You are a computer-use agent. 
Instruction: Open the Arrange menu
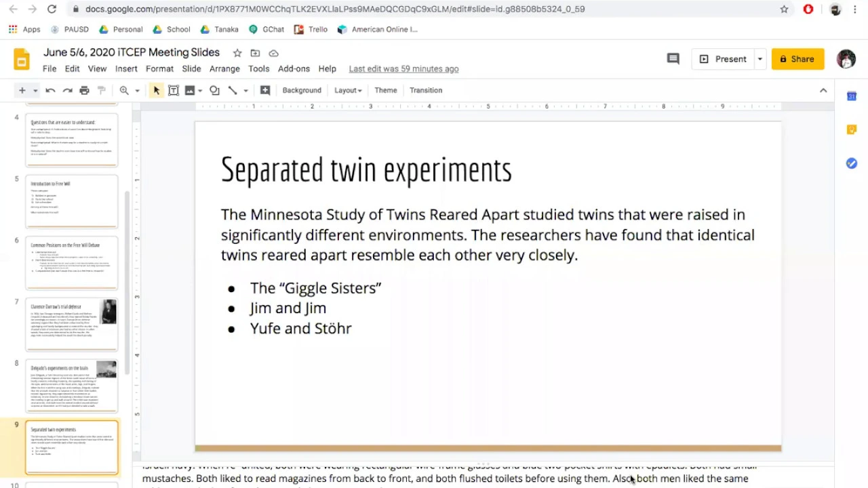click(x=224, y=68)
